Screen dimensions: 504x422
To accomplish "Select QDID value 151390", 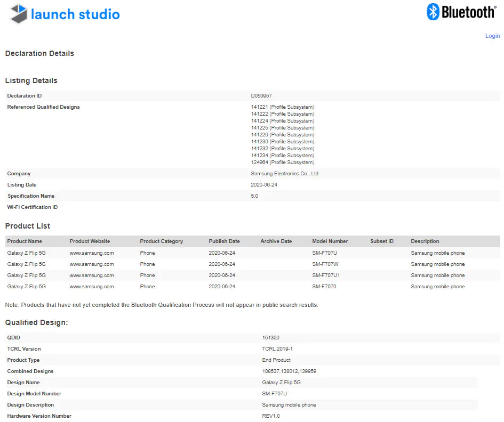I will [x=270, y=338].
